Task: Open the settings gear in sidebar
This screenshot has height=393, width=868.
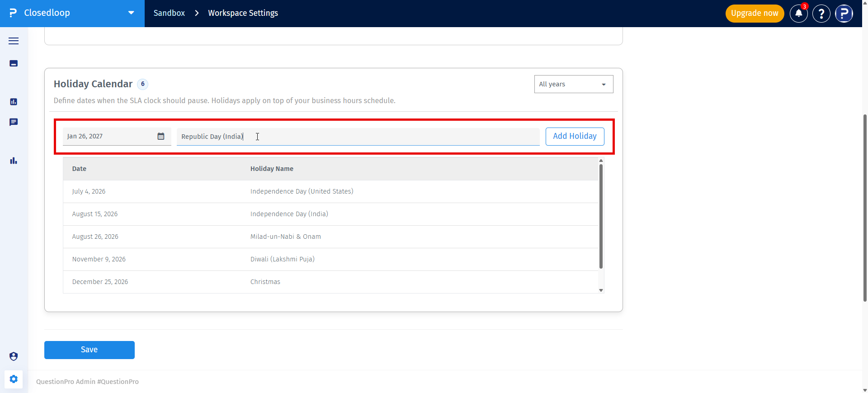Action: tap(14, 379)
